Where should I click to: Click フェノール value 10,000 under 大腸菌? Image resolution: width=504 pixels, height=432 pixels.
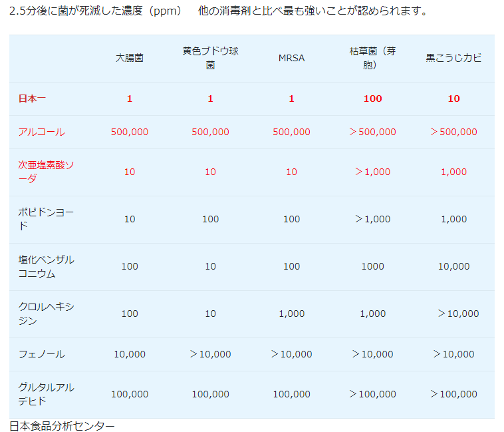(129, 354)
